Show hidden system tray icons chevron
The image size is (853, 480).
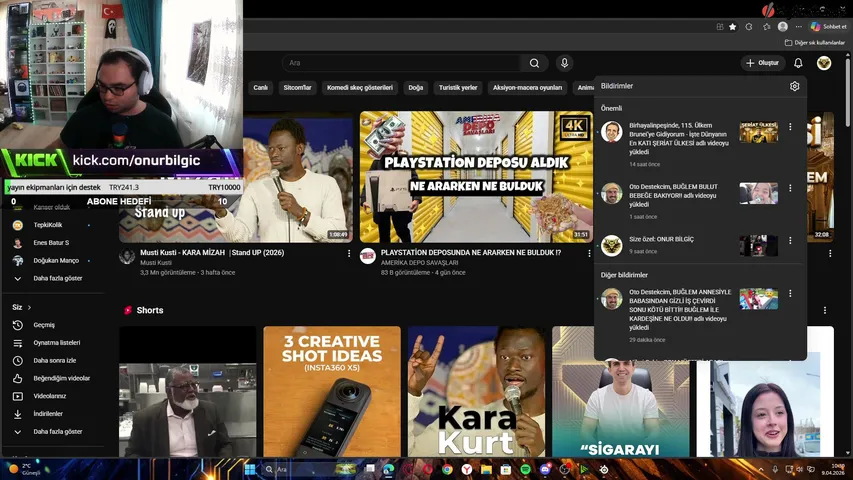coord(761,469)
